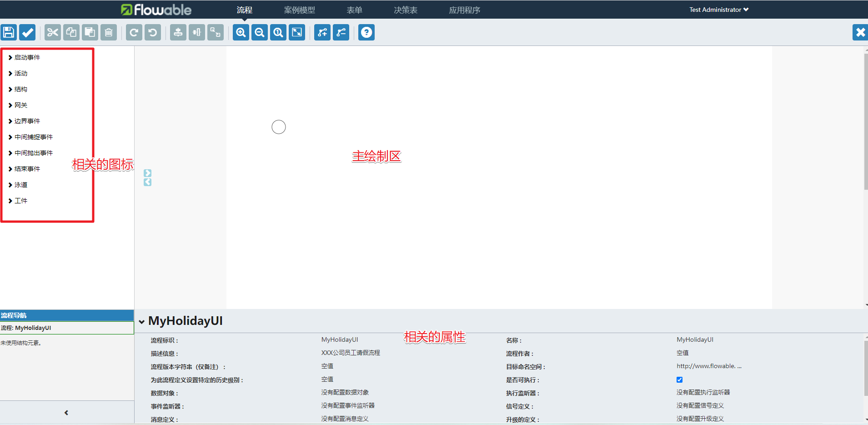Click the Undo icon
Screen dimensions: 868x425
pos(152,32)
